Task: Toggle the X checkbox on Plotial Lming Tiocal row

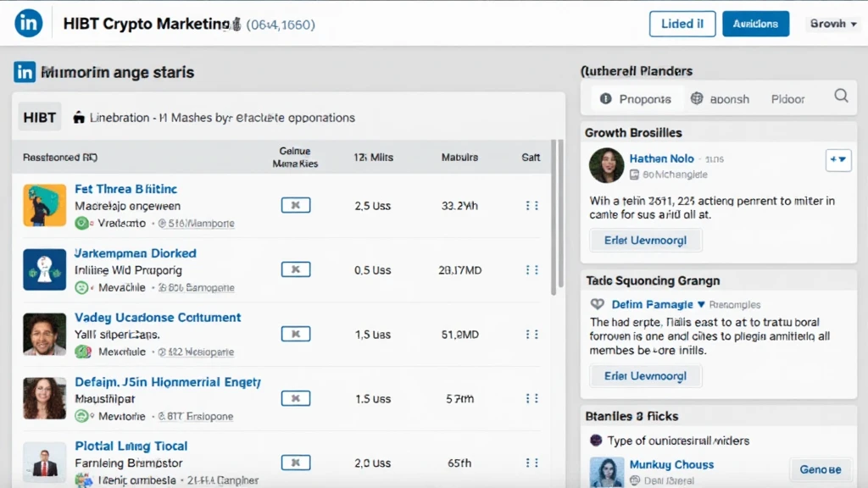Action: [x=295, y=463]
